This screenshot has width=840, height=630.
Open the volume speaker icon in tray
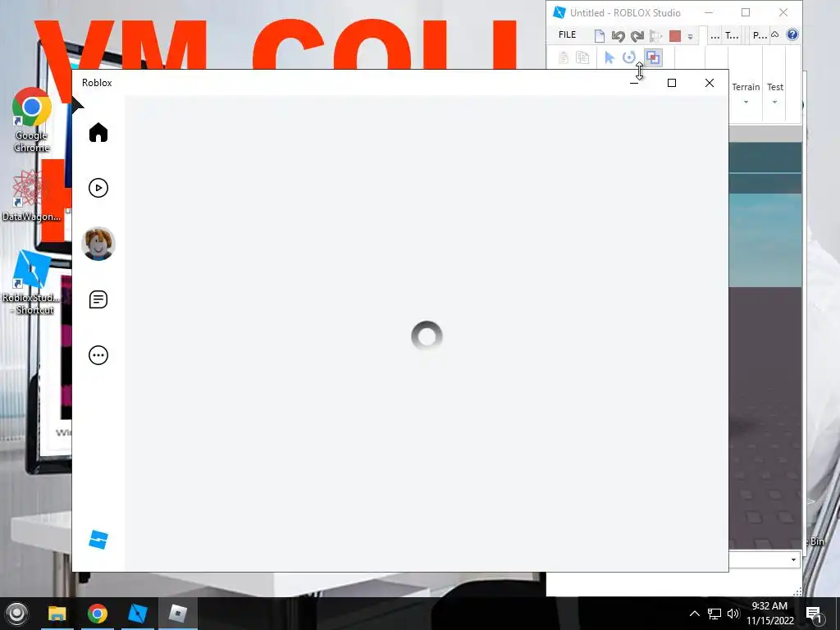tap(733, 614)
